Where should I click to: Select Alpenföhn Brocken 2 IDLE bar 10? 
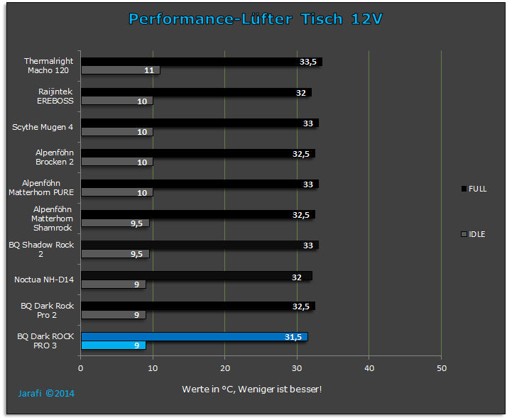click(x=117, y=162)
